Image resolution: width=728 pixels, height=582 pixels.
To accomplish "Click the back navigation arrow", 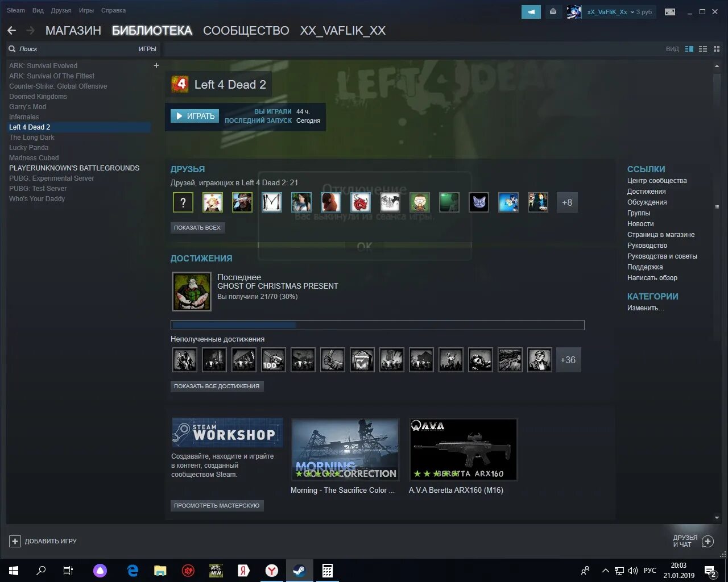I will [x=11, y=30].
